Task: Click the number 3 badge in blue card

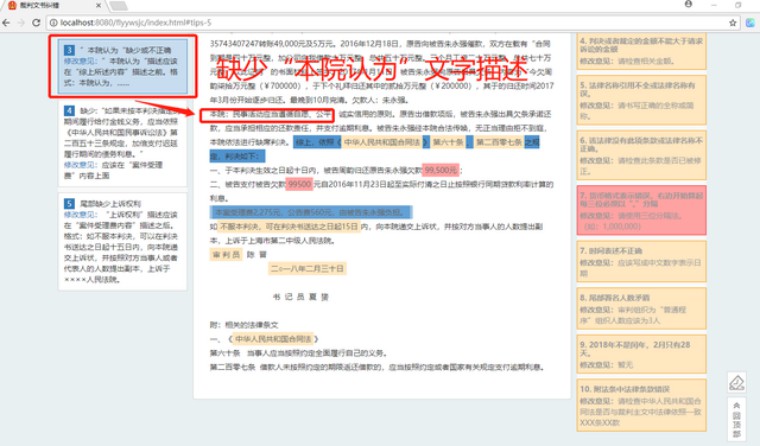Action: click(69, 50)
